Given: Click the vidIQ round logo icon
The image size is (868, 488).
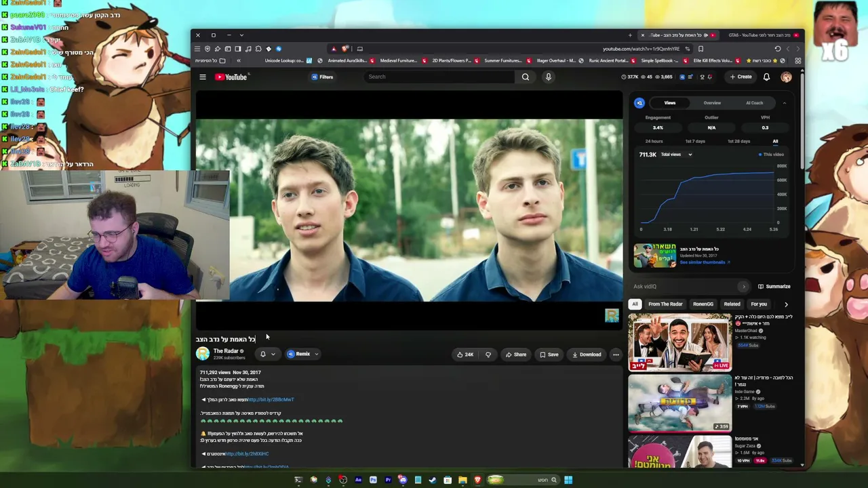Looking at the screenshot, I should click(x=639, y=103).
